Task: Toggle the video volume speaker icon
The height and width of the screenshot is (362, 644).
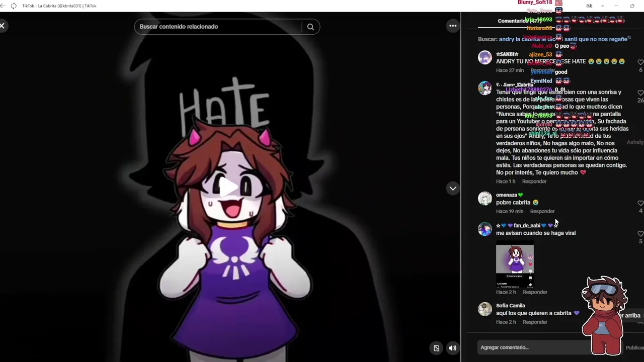Action: 452,348
